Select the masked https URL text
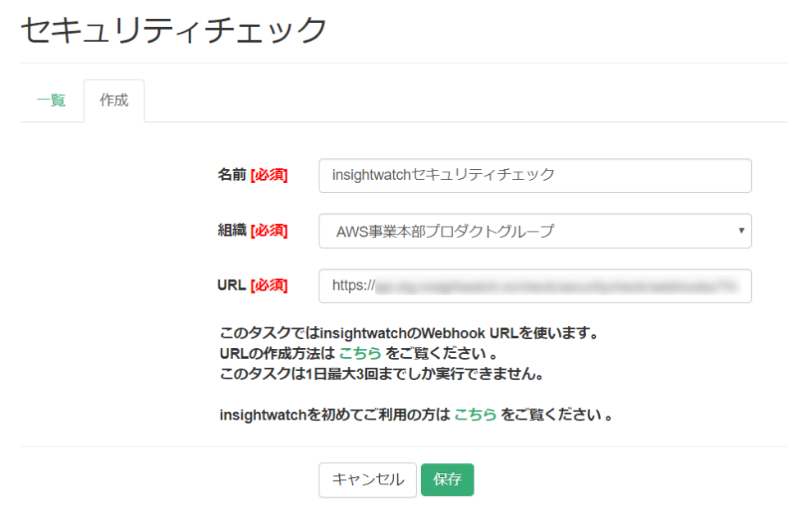788x532 pixels. [x=534, y=286]
